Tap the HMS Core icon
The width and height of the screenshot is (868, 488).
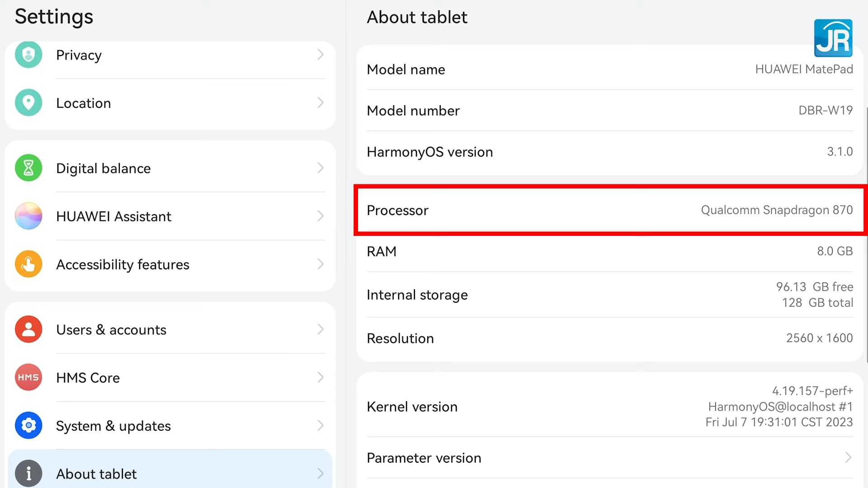(28, 377)
